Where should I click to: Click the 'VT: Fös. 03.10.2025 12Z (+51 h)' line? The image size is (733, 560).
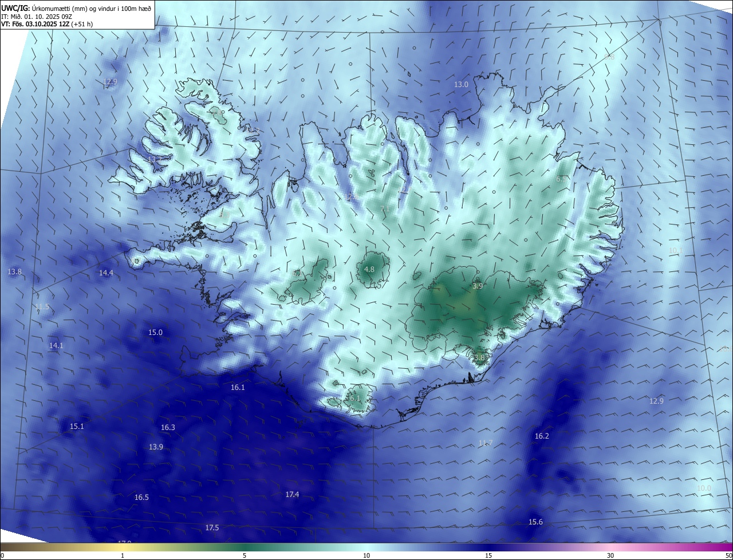click(47, 24)
